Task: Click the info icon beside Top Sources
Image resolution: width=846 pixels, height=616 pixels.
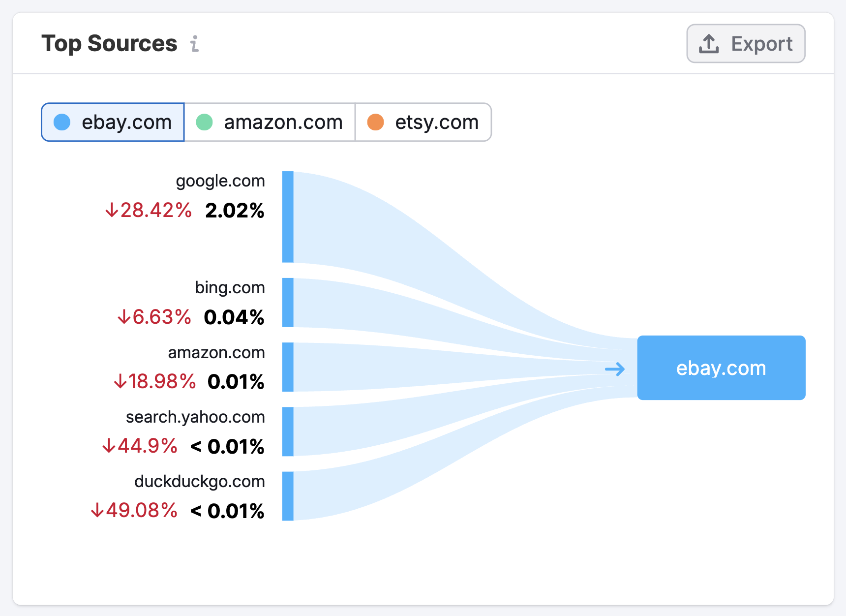Action: point(195,44)
